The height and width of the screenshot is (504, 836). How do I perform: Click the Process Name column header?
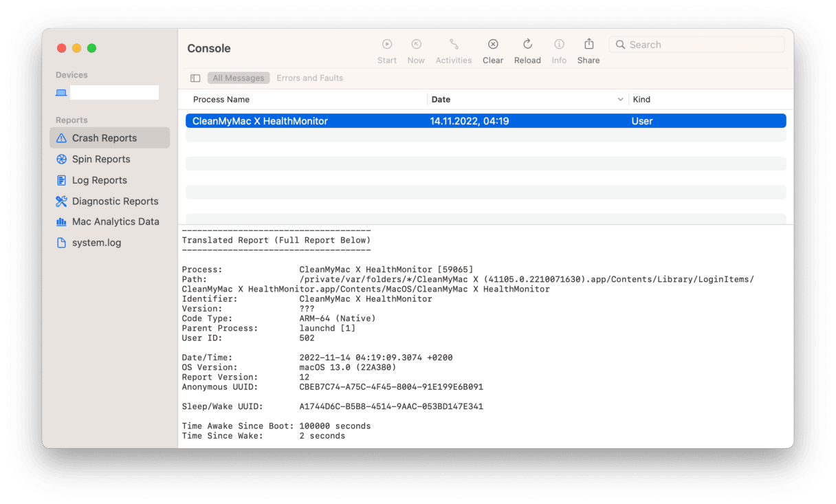221,100
